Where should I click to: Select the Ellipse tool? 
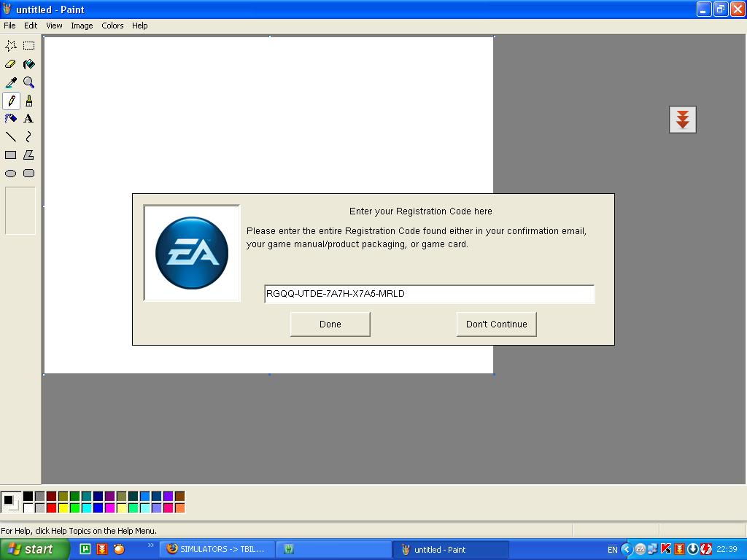pos(11,174)
